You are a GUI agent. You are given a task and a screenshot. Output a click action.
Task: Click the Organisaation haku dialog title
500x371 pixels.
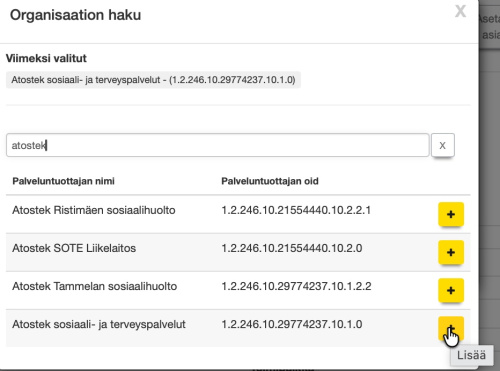(75, 15)
